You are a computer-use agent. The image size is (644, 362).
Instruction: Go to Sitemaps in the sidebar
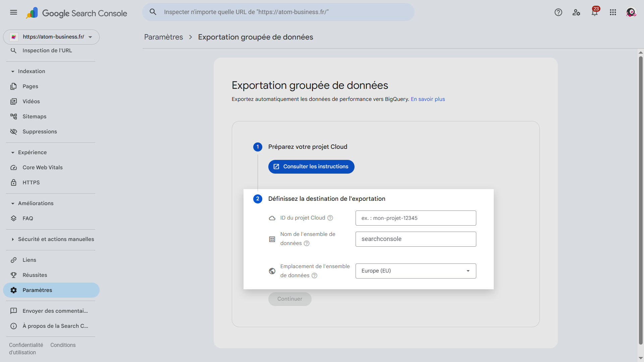(34, 117)
